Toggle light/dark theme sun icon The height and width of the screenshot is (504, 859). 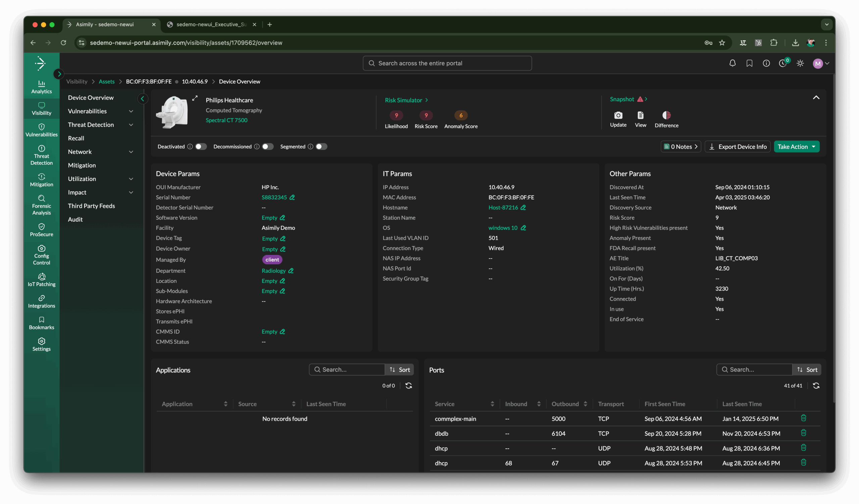[800, 63]
